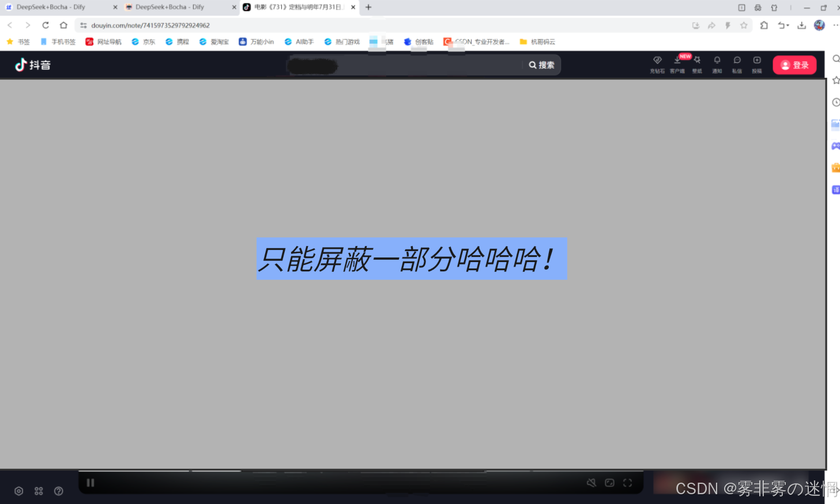This screenshot has height=504, width=840.
Task: View site information icon in address bar
Action: point(84,25)
